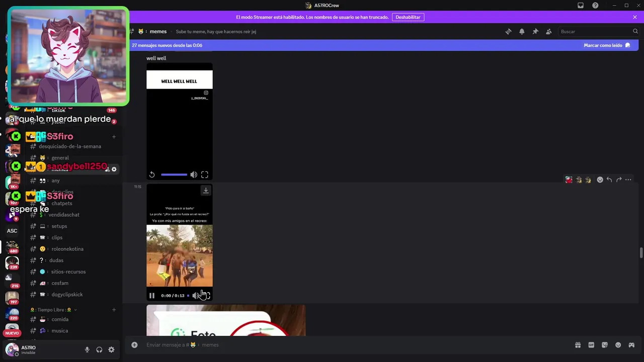Toggle microphone mute in user panel

tap(87, 350)
